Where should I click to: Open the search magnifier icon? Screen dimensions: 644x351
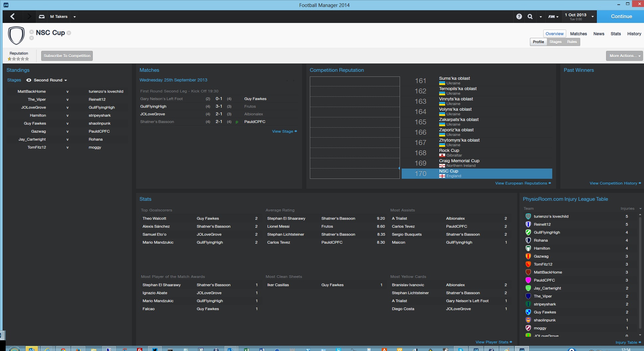pyautogui.click(x=530, y=17)
